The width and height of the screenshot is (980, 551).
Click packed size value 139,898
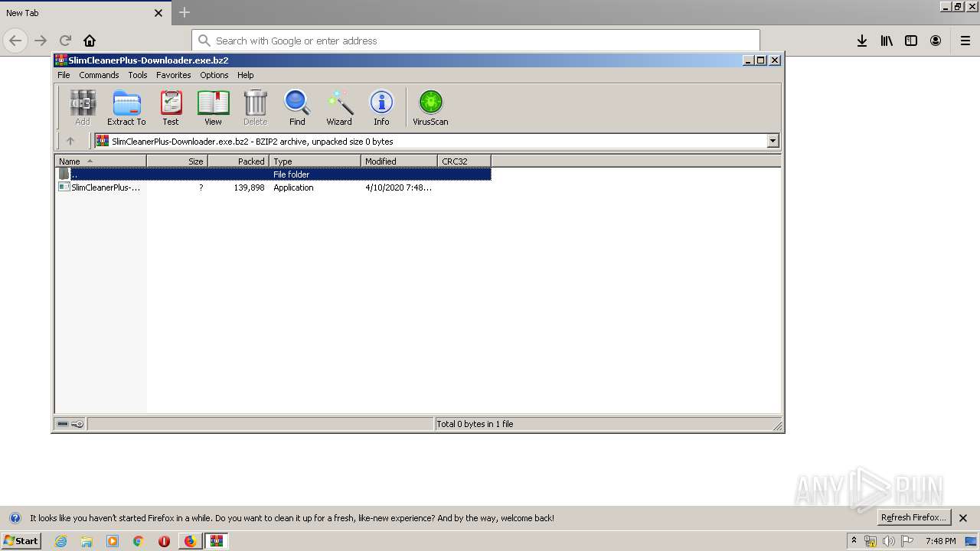tap(249, 187)
